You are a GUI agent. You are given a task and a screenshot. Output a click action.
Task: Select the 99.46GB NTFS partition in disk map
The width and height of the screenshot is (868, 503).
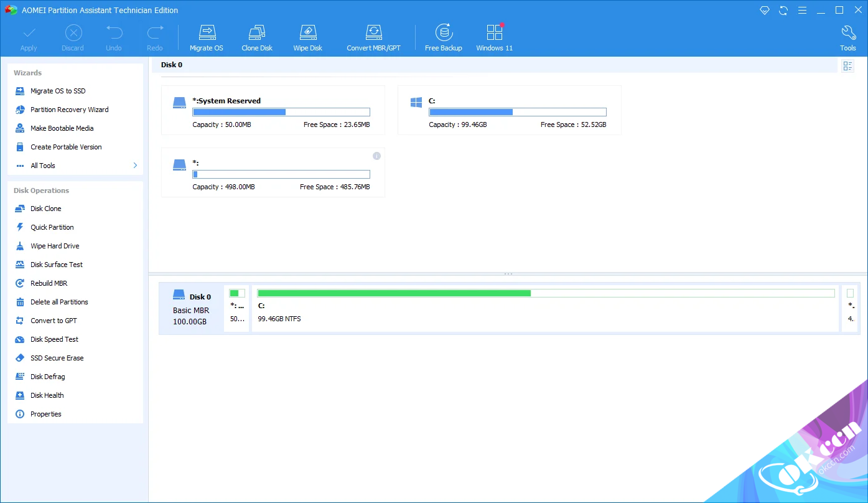coord(546,308)
